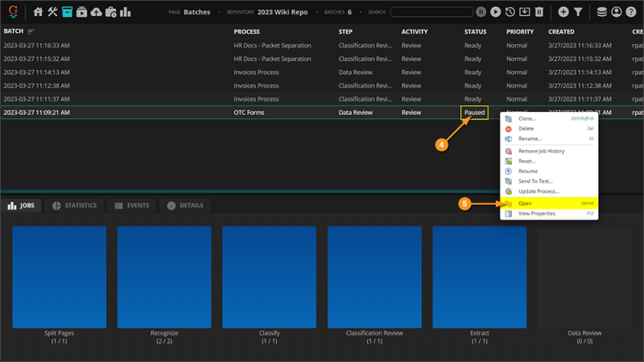Choose Resume in the context menu

[x=527, y=171]
